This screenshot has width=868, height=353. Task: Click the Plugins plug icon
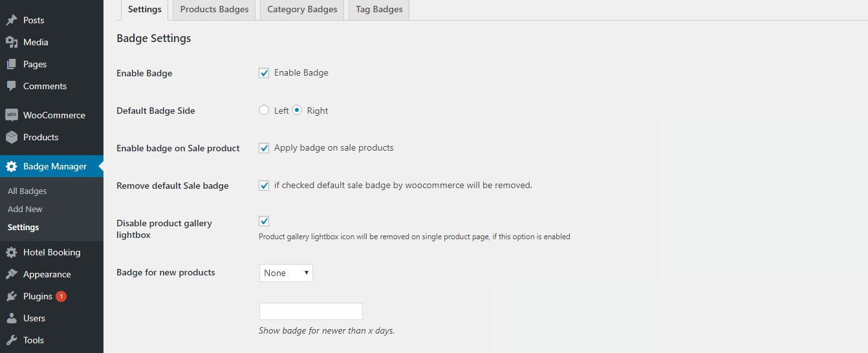[x=12, y=296]
